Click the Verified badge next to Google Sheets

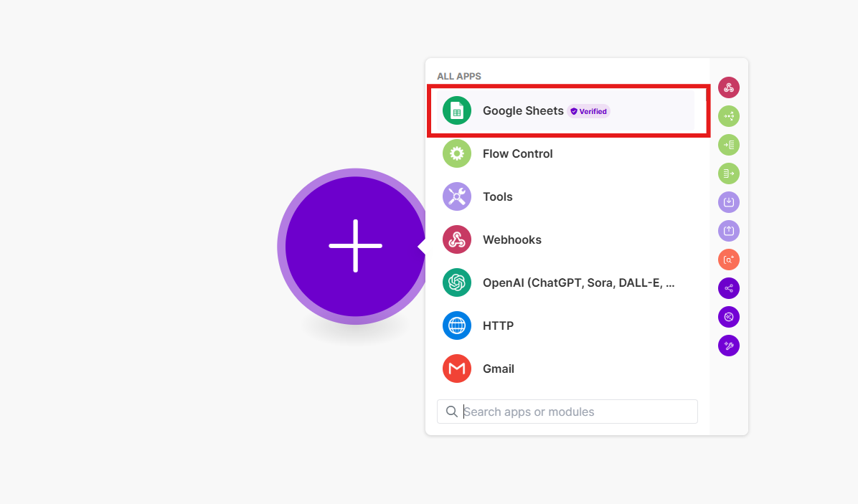coord(588,111)
